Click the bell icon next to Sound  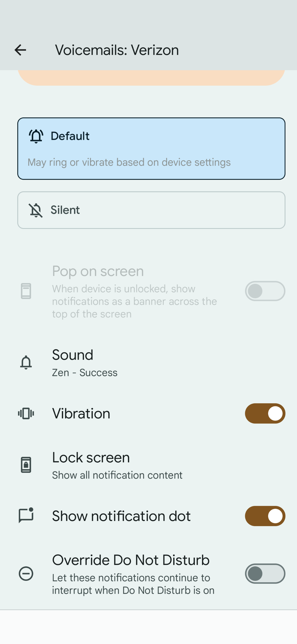[x=26, y=362]
